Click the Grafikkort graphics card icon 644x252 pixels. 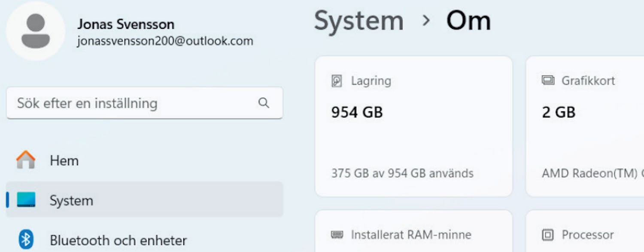coord(548,80)
